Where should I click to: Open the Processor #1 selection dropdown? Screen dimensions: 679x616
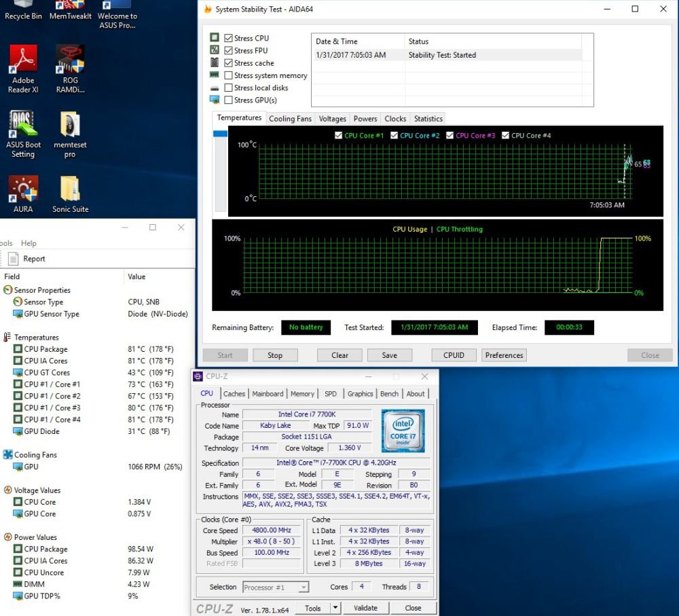[x=276, y=587]
